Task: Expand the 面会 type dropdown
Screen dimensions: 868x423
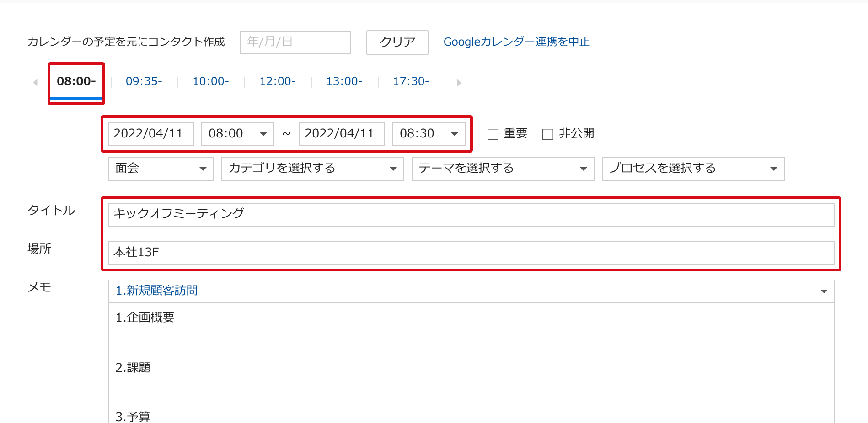Action: pyautogui.click(x=161, y=169)
